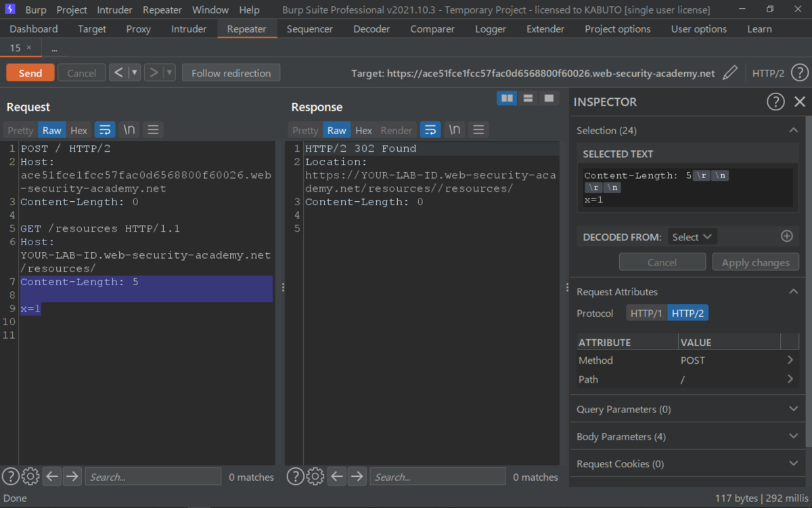Open the Decoded From Select dropdown
The height and width of the screenshot is (508, 812).
[x=692, y=236]
